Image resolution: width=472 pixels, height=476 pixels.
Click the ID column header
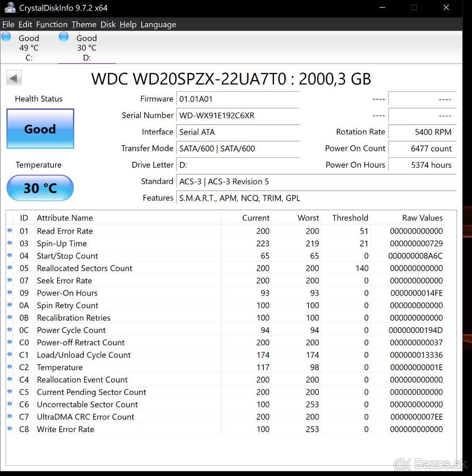(x=24, y=218)
